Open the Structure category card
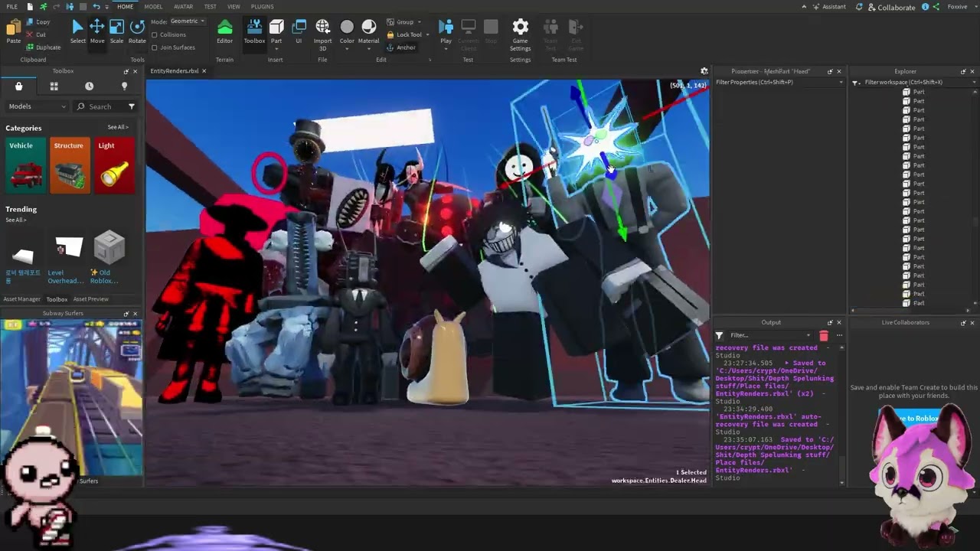The height and width of the screenshot is (551, 980). (x=70, y=165)
